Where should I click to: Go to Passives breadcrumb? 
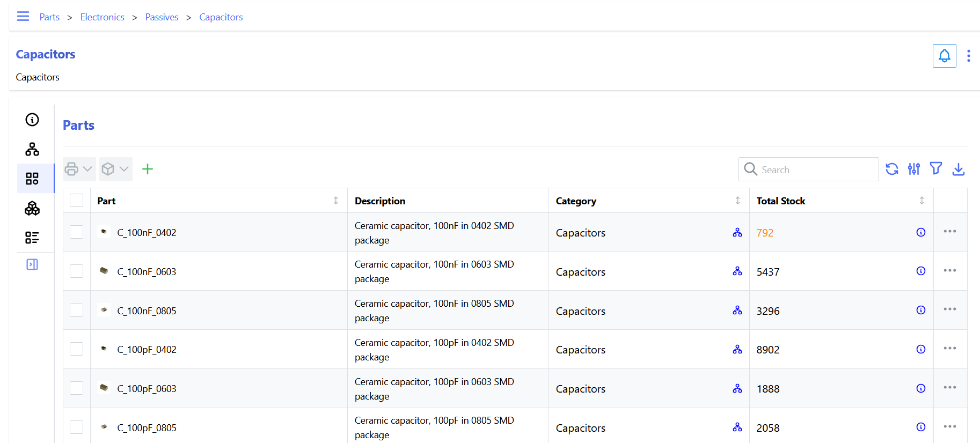tap(162, 17)
